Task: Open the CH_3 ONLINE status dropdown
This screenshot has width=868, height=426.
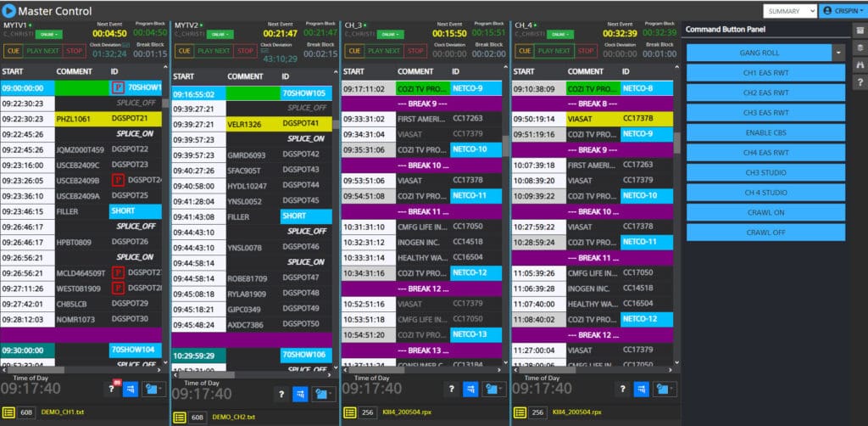Action: [391, 34]
